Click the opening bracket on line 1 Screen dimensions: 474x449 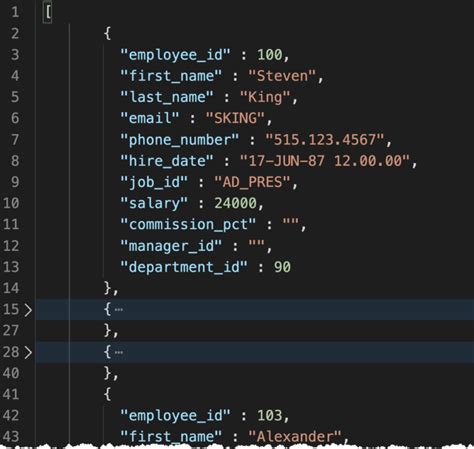tap(48, 12)
